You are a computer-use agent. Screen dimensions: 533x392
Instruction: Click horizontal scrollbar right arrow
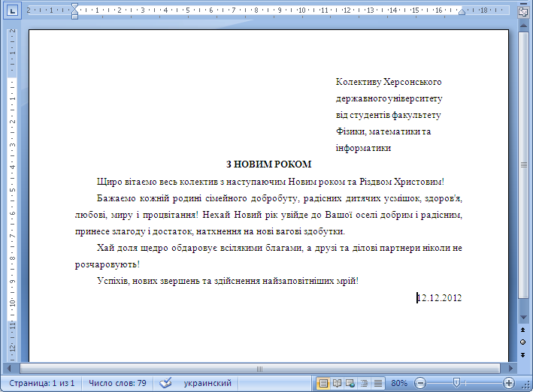click(x=510, y=368)
